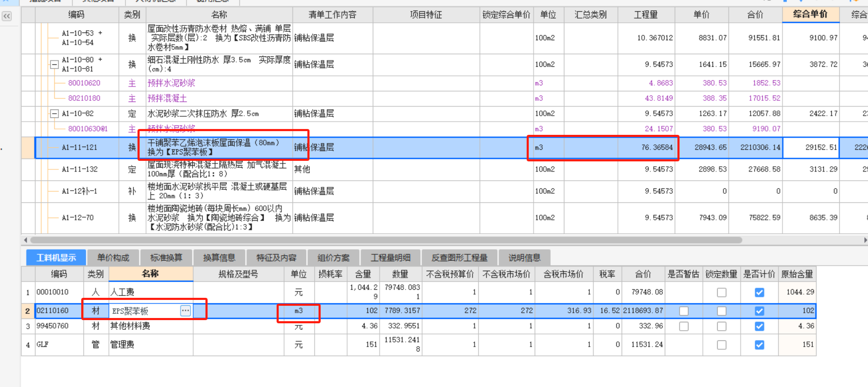Click the 锁定综合单价 column header
Image resolution: width=868 pixels, height=387 pixels.
pos(506,15)
